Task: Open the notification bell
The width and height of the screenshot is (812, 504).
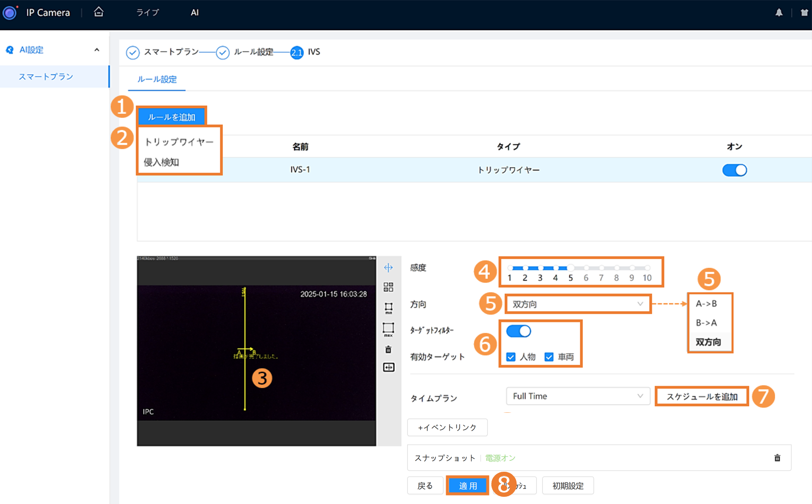Action: click(x=778, y=13)
